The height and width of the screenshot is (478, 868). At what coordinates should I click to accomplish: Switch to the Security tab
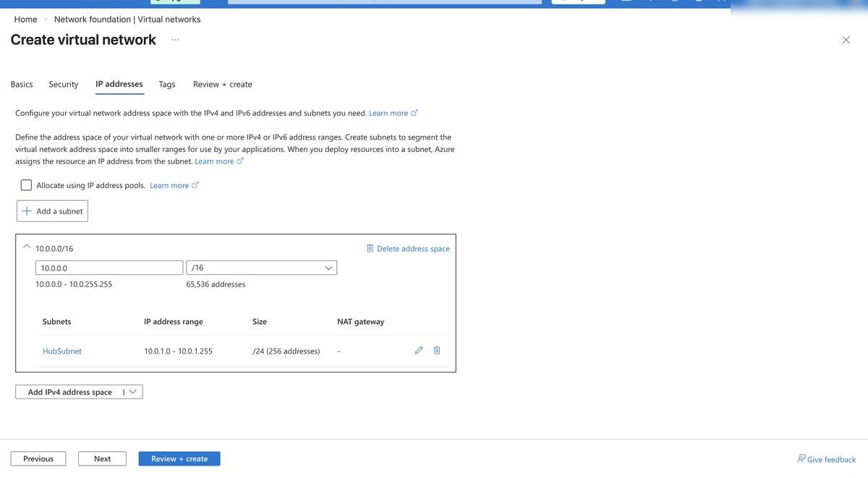click(64, 85)
